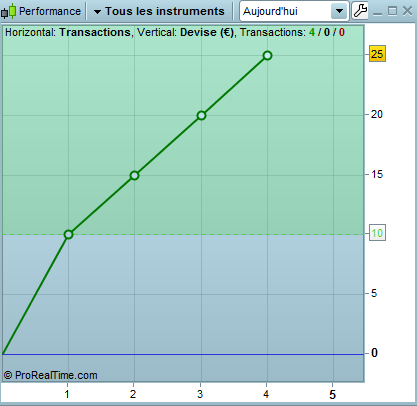417x406 pixels.
Task: Click the yellow 25 value label
Action: (377, 54)
